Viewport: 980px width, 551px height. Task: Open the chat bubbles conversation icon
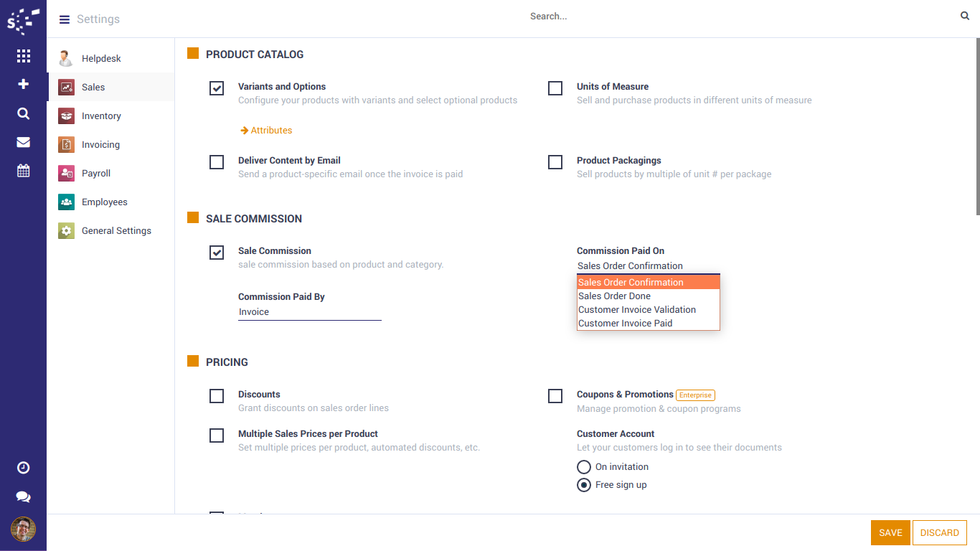[23, 496]
